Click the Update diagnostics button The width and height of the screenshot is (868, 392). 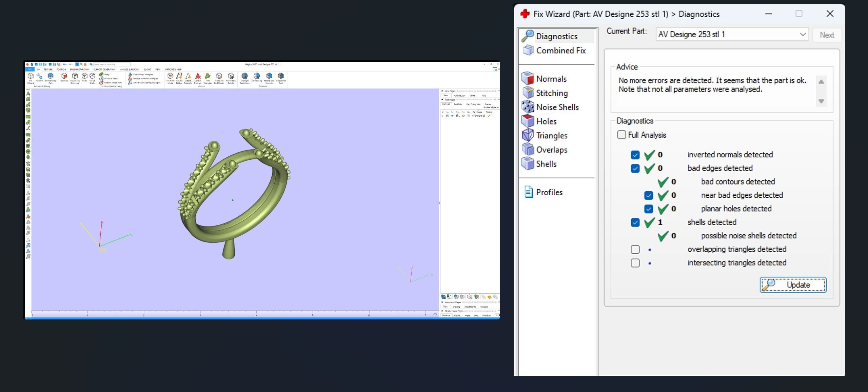(x=793, y=285)
